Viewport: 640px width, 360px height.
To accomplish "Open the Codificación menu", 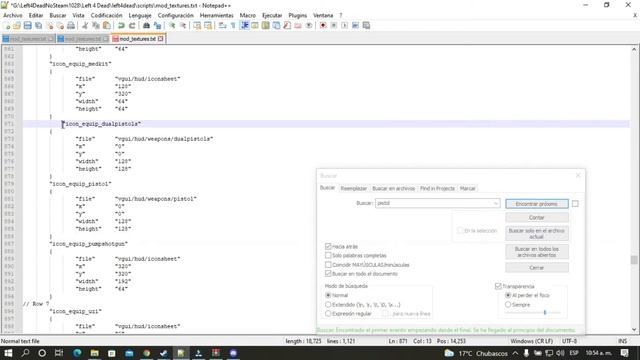I will click(x=107, y=15).
